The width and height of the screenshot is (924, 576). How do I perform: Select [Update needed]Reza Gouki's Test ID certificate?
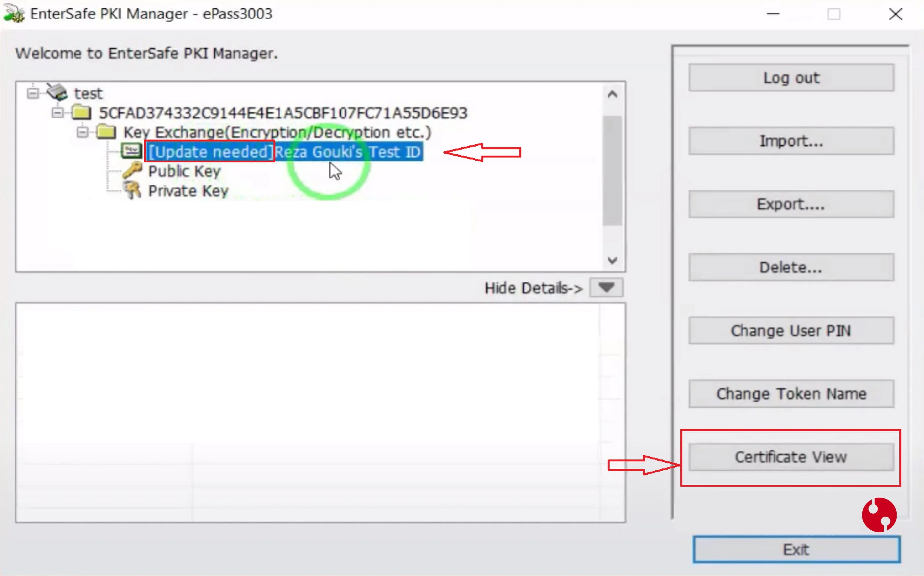coord(284,152)
